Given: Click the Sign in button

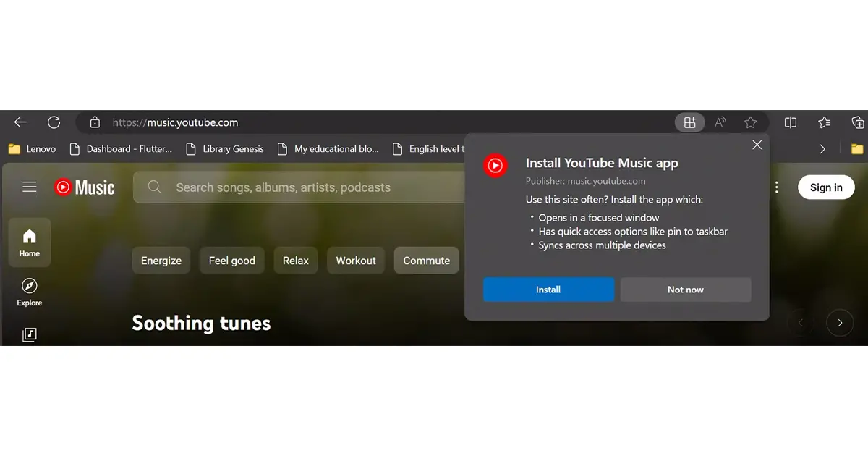Looking at the screenshot, I should click(826, 187).
